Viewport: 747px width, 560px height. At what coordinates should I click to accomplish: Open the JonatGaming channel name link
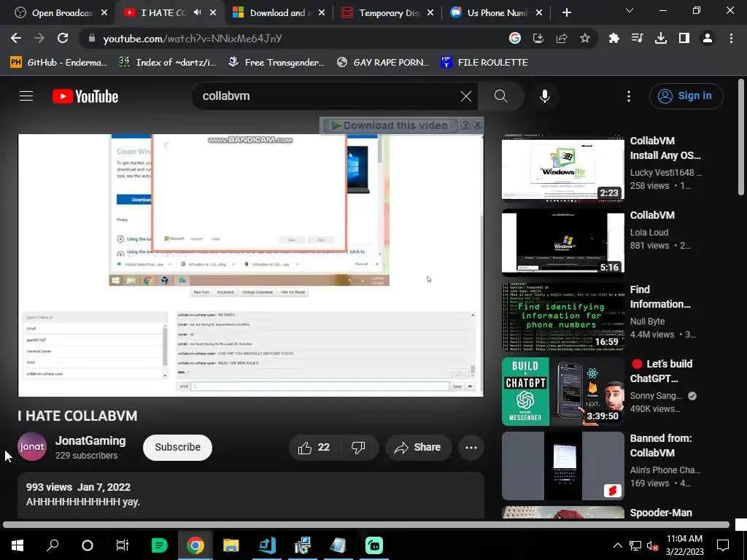[x=90, y=441]
